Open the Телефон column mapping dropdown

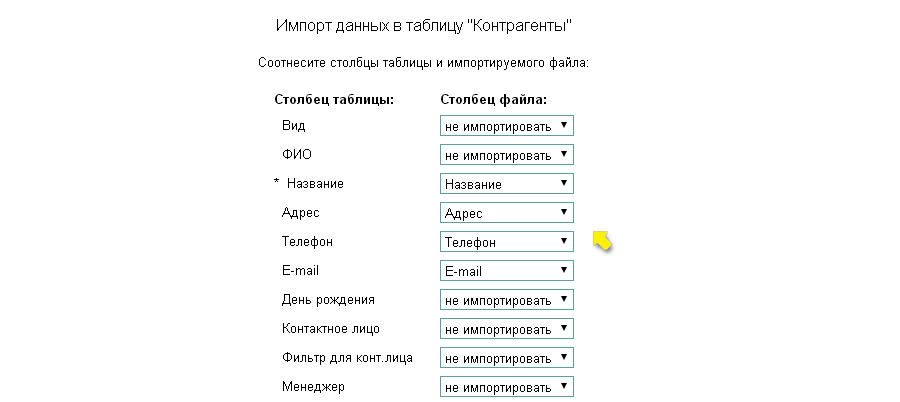506,242
